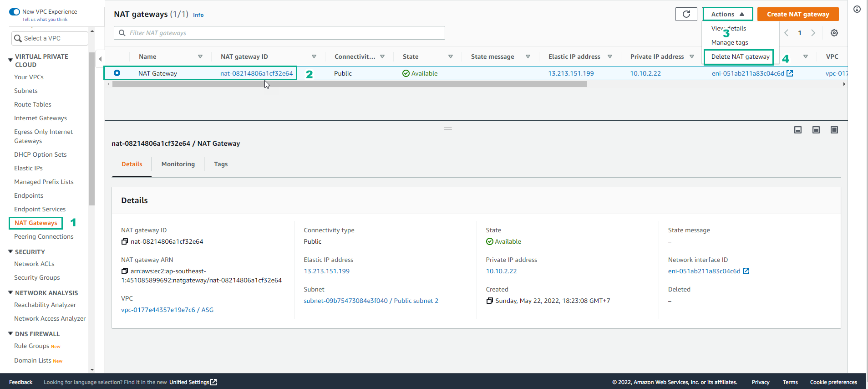The width and height of the screenshot is (868, 389).
Task: Open Privacy link in footer
Action: [761, 382]
